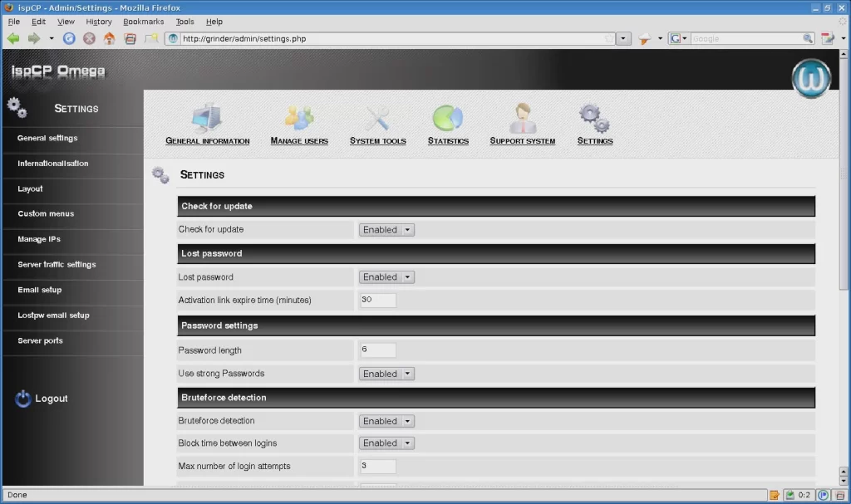Open the Manage Users people icon
The width and height of the screenshot is (851, 504).
[x=299, y=118]
